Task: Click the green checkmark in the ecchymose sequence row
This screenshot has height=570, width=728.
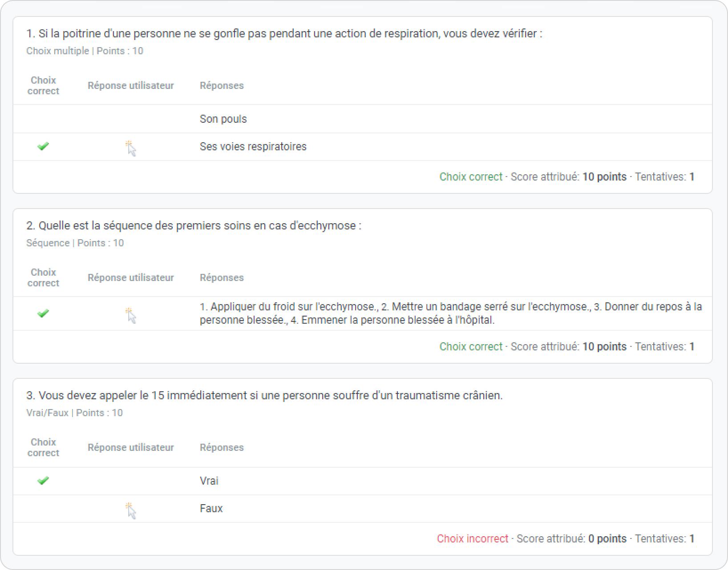Action: [43, 313]
